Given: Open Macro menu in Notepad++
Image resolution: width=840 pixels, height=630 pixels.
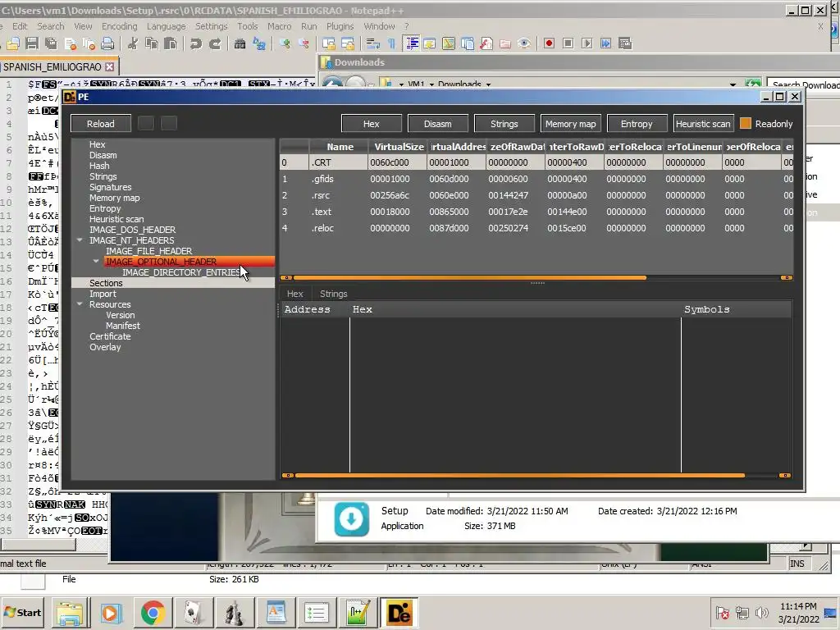Looking at the screenshot, I should click(x=279, y=26).
